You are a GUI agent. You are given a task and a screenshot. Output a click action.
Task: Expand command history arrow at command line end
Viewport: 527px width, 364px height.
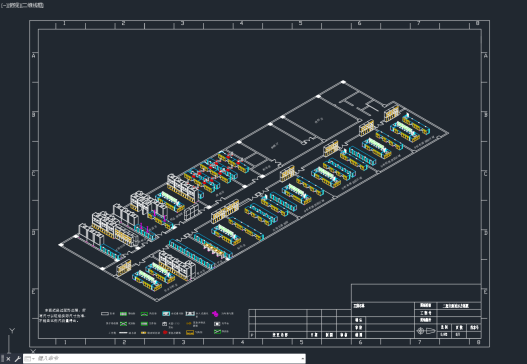point(302,359)
